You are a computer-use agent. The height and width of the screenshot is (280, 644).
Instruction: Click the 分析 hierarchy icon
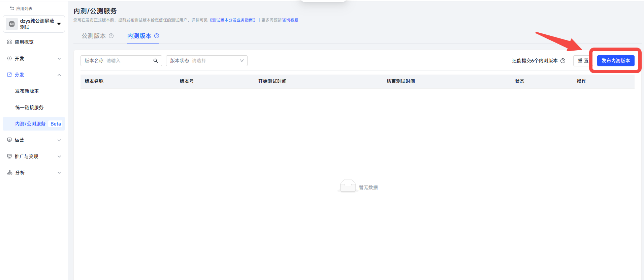pyautogui.click(x=10, y=172)
